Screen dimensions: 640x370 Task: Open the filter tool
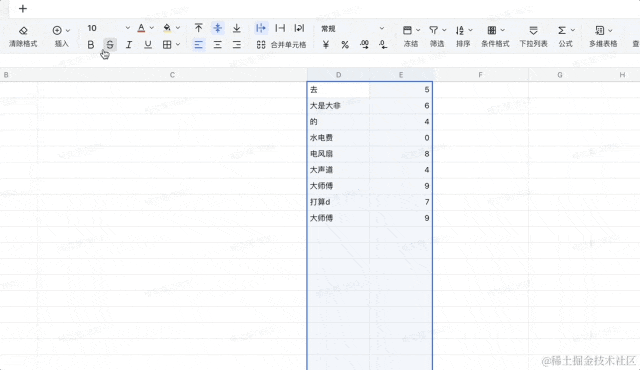click(437, 36)
